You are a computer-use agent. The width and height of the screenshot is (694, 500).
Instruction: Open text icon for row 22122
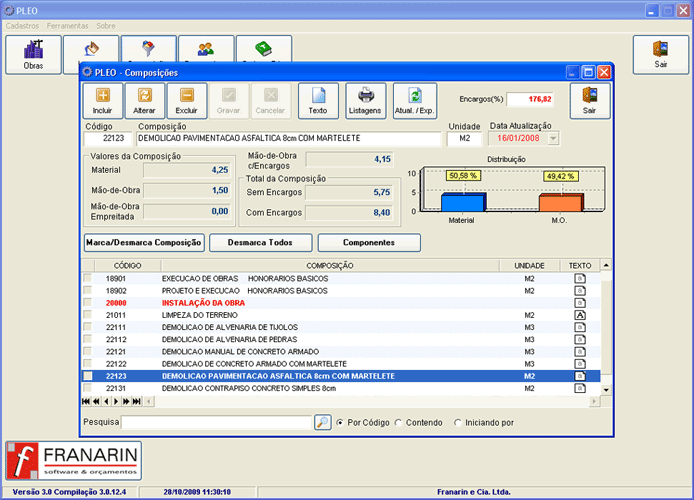click(580, 364)
